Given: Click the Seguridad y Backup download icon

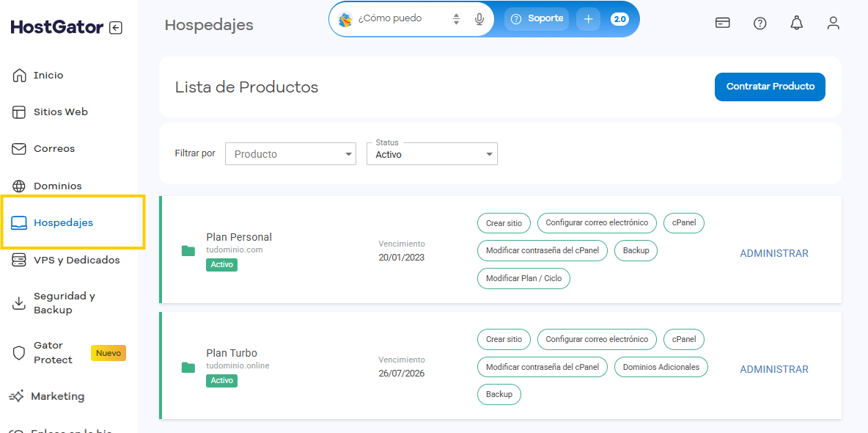Looking at the screenshot, I should (x=19, y=302).
